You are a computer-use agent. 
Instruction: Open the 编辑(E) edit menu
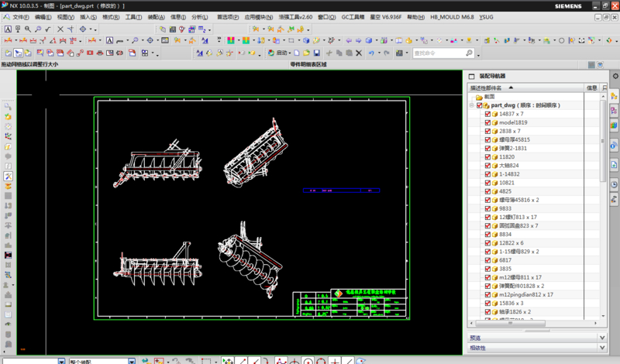[43, 17]
